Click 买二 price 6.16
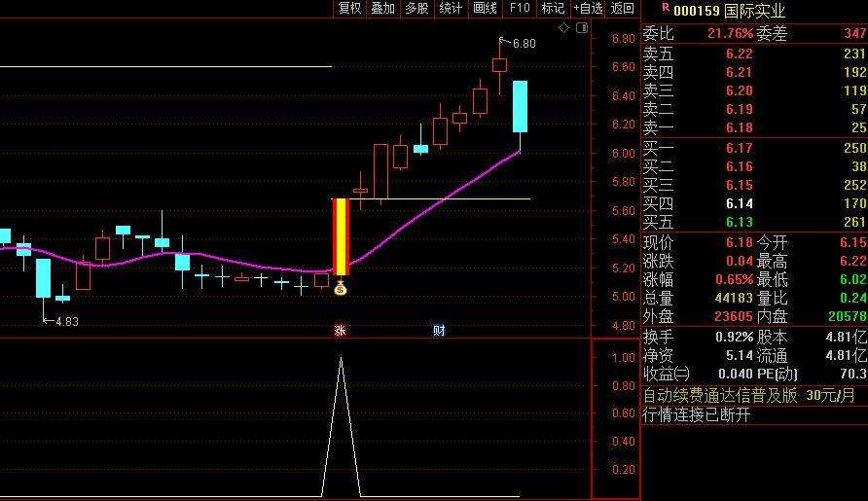 [739, 166]
